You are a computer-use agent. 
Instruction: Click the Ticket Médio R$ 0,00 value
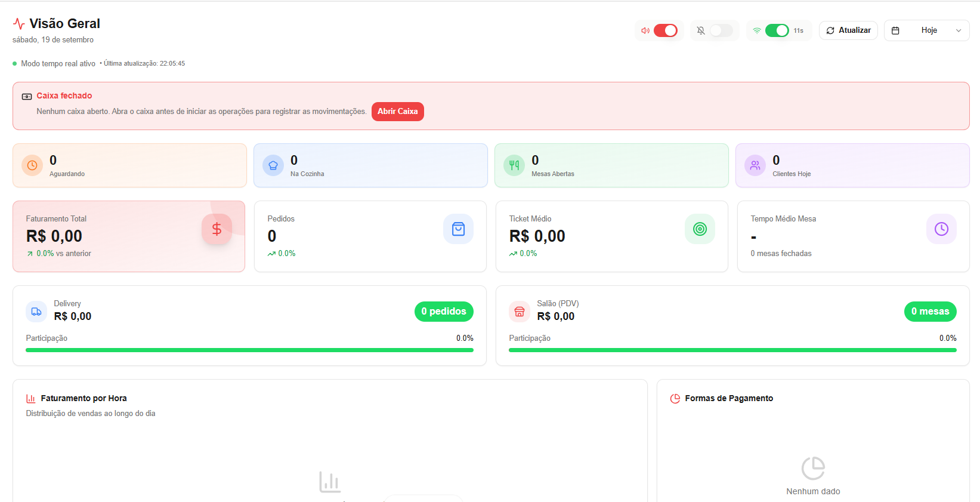tap(537, 236)
